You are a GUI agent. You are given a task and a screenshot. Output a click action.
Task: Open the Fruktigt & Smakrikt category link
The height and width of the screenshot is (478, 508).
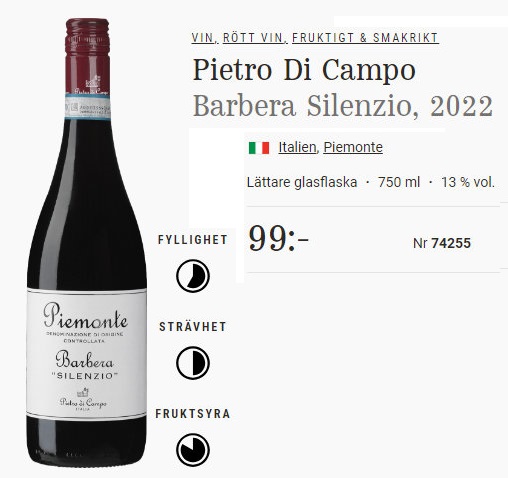point(365,38)
